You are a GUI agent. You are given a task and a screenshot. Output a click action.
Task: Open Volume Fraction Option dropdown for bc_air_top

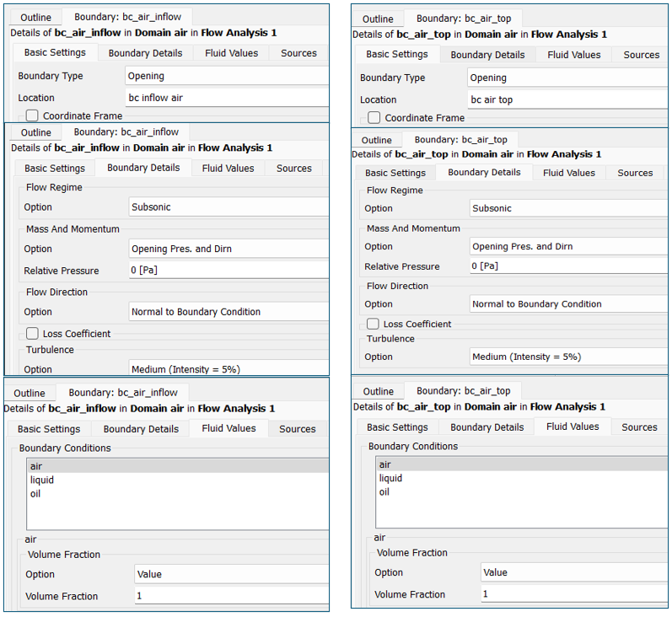coord(574,572)
